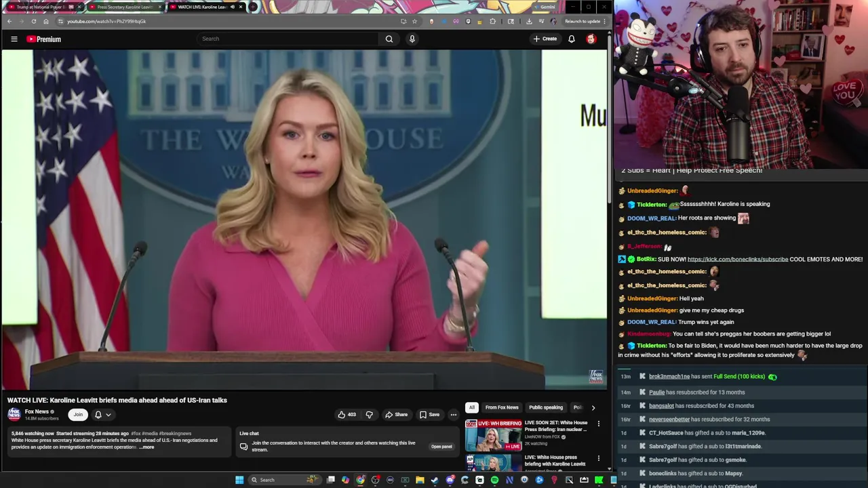Open the YouTube hamburger guide menu
The height and width of the screenshot is (488, 868).
pos(14,39)
